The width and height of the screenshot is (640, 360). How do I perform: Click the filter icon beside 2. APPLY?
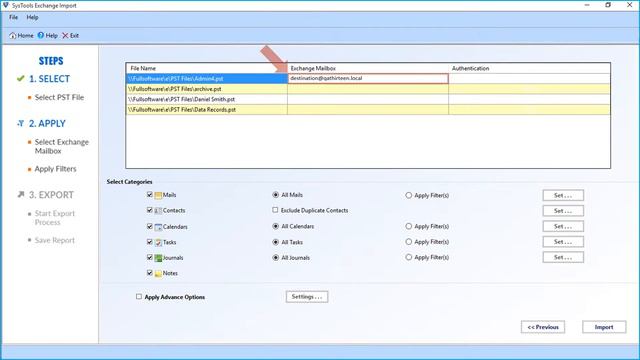(x=21, y=123)
